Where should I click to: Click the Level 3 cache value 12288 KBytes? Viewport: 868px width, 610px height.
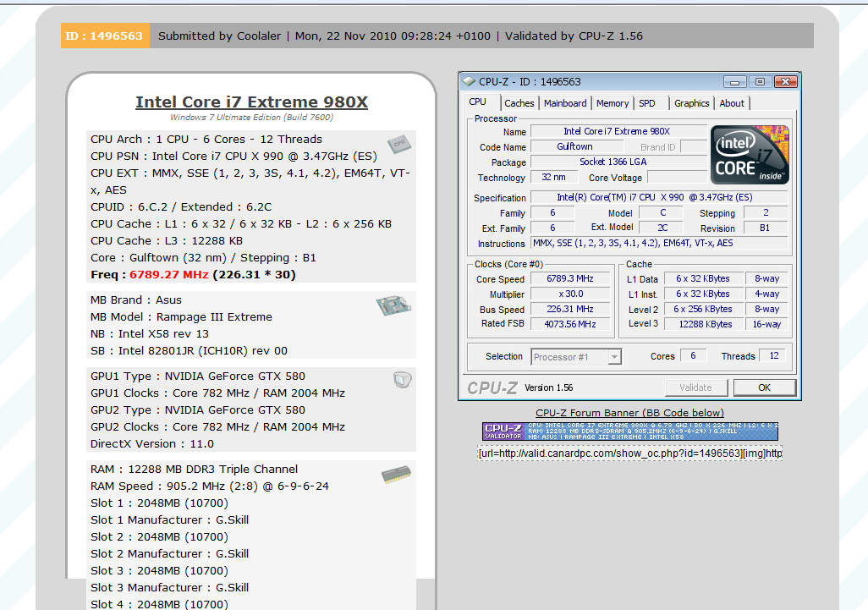(x=703, y=324)
